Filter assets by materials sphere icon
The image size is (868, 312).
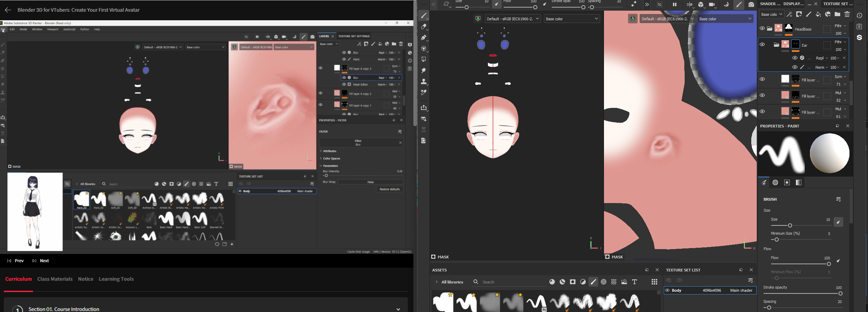pyautogui.click(x=552, y=282)
